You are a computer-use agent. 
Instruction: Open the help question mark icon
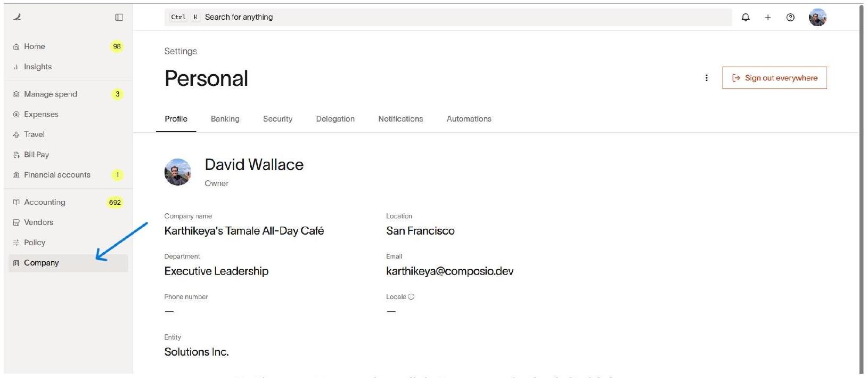790,17
